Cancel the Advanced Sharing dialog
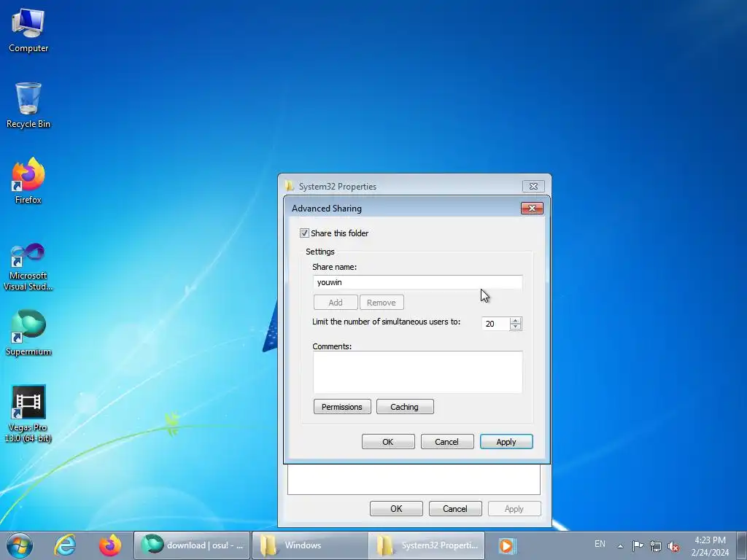Screen dimensions: 747x560 447,442
